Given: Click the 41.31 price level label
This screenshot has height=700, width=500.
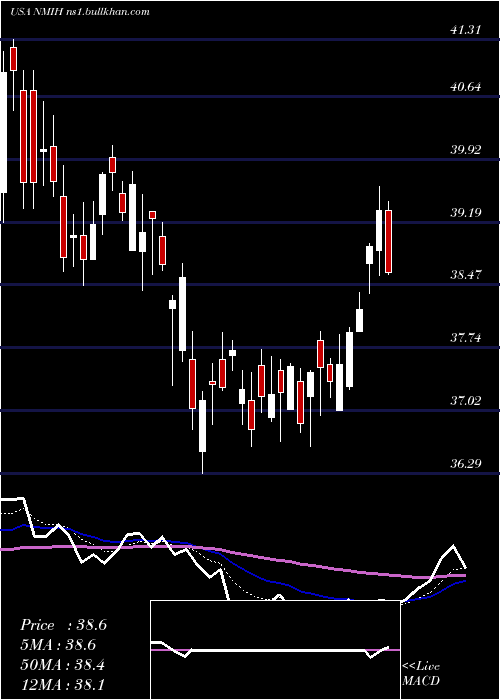Looking at the screenshot, I should tap(466, 30).
